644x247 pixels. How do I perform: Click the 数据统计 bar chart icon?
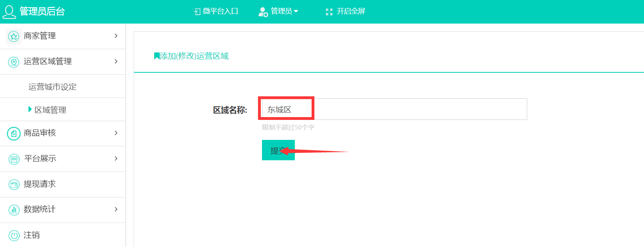14,210
